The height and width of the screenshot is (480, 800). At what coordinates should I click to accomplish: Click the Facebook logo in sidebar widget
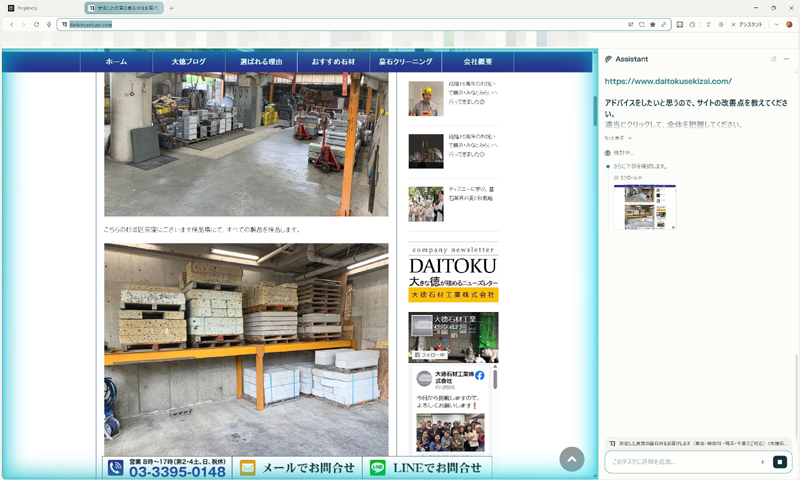point(480,375)
